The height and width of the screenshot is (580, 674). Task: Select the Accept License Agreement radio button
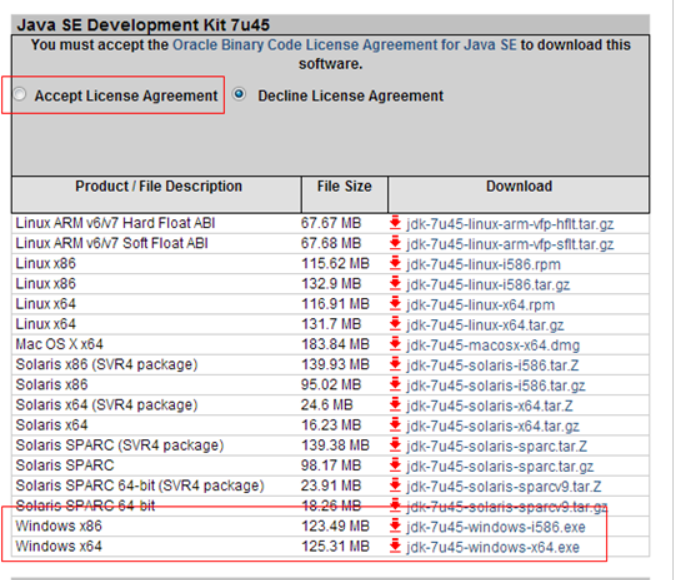[x=20, y=94]
